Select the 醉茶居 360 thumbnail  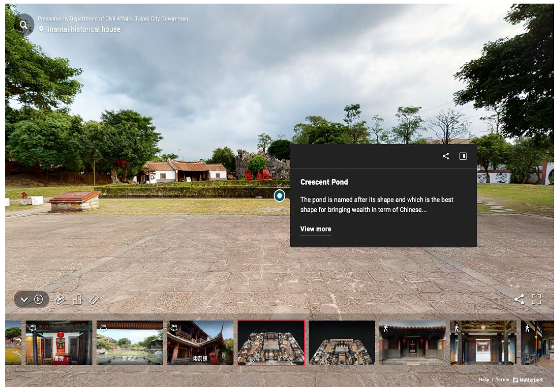(129, 342)
